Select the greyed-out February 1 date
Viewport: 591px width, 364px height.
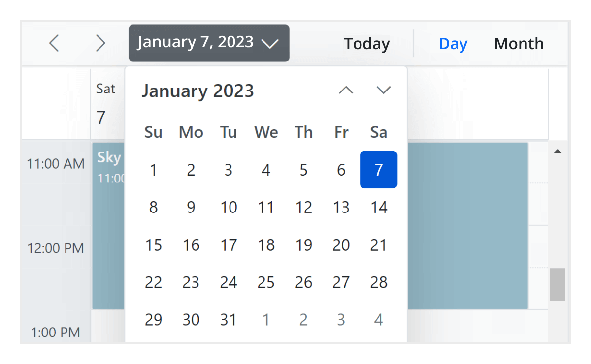266,319
